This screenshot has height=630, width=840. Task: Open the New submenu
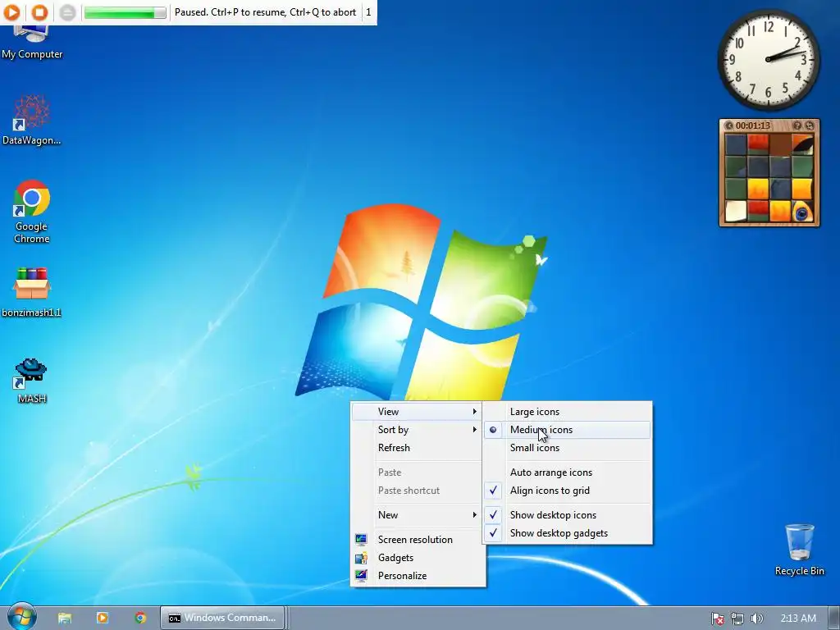point(417,515)
